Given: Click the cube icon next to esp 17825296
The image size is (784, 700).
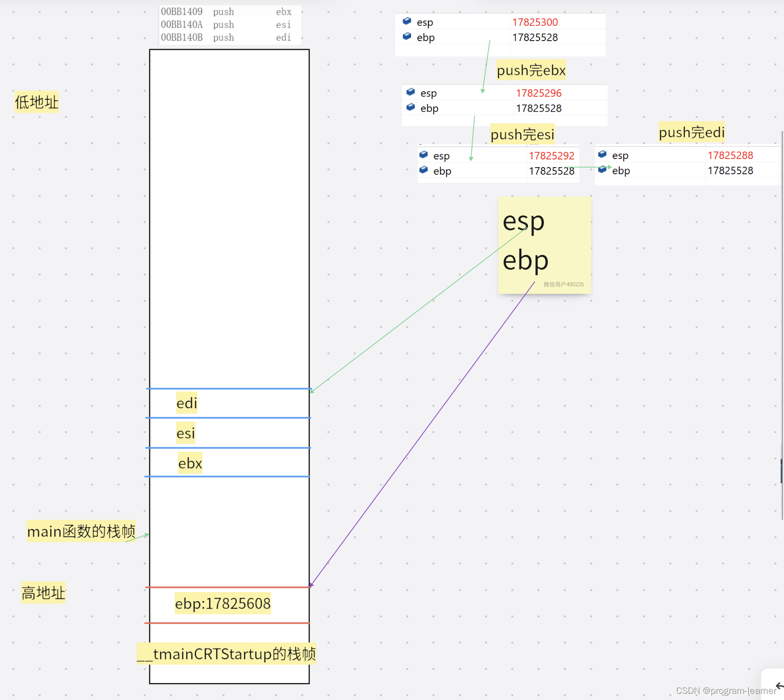Looking at the screenshot, I should 411,92.
